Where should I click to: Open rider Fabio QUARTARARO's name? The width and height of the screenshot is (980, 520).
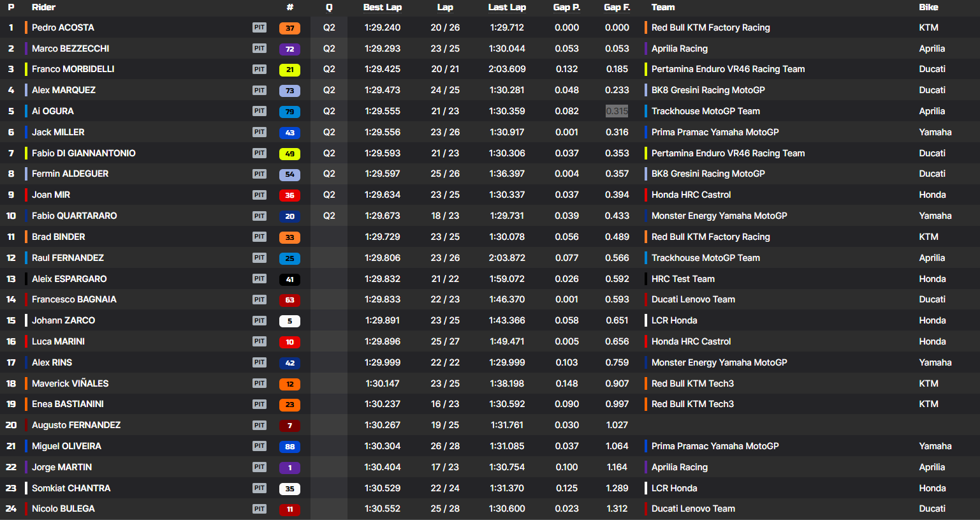(x=74, y=216)
